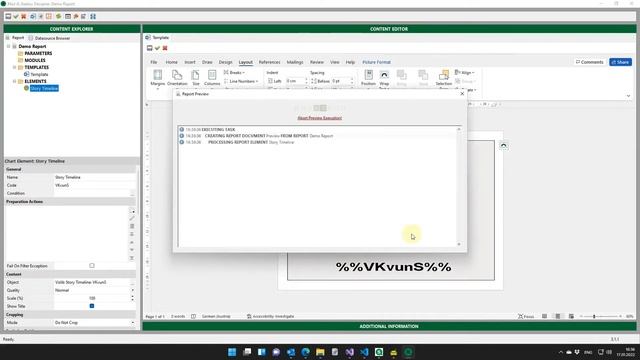This screenshot has width=640, height=360.
Task: Click the Indent Left spinner field
Action: coord(296,81)
